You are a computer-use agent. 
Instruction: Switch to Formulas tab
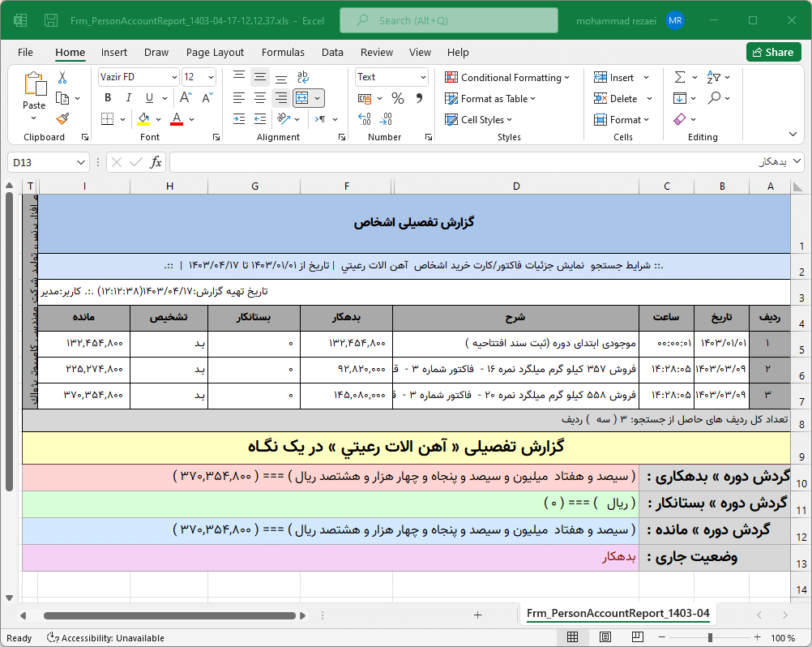coord(283,53)
